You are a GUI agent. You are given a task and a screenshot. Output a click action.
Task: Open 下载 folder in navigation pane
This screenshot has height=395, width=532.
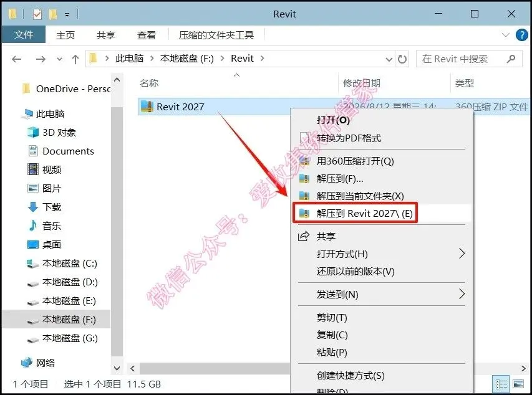tap(44, 207)
